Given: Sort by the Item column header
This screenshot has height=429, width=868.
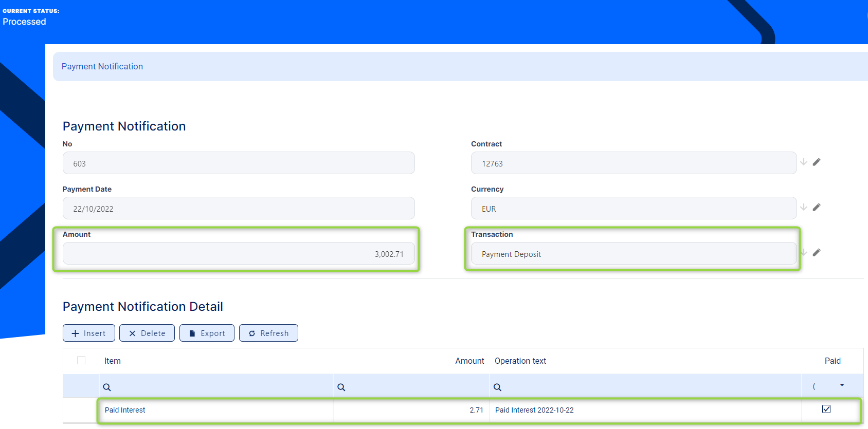Looking at the screenshot, I should click(x=113, y=361).
